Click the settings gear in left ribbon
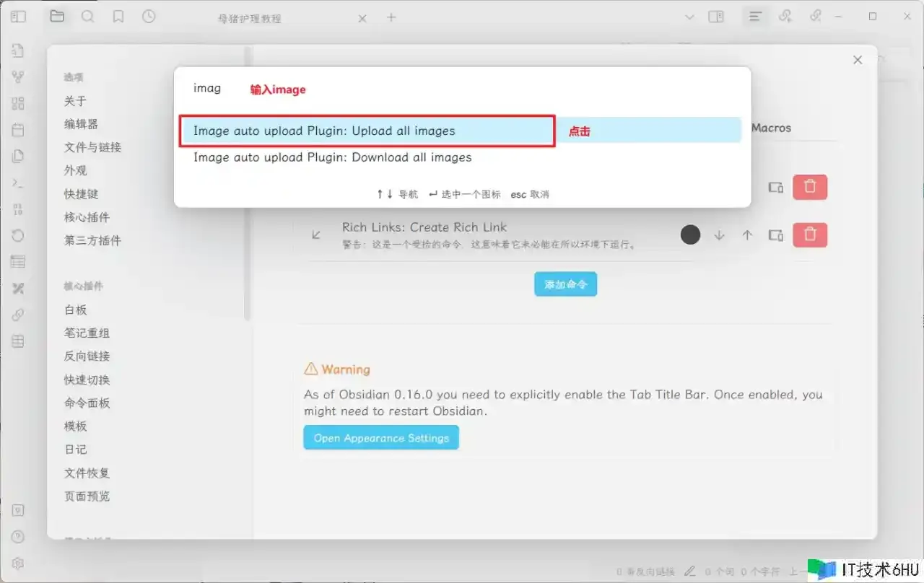This screenshot has height=583, width=924. click(18, 563)
